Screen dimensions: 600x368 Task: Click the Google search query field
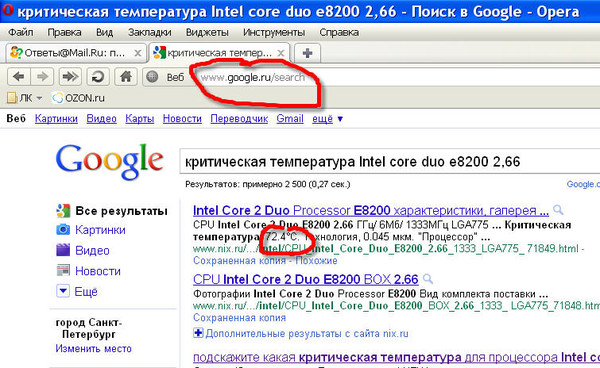point(390,162)
